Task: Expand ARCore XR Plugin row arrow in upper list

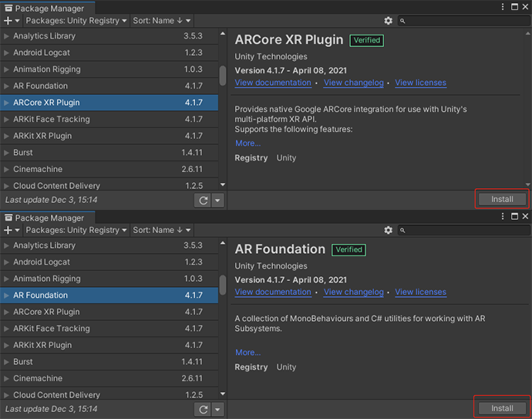Action: tap(6, 103)
